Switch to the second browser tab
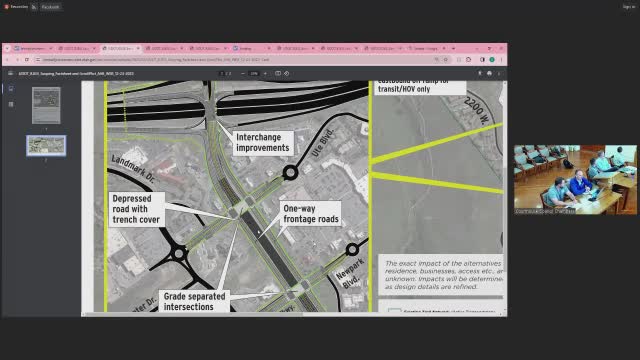Viewport: 640px width, 360px height. (x=77, y=48)
